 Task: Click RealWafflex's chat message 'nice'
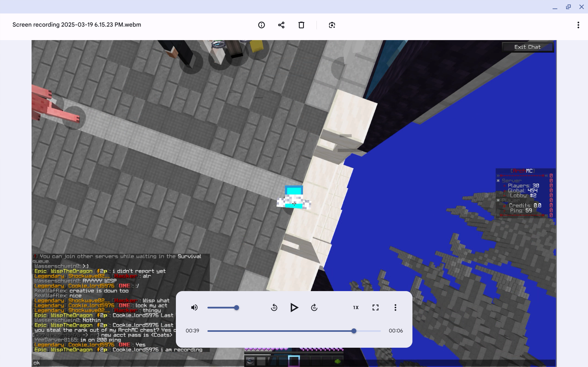click(x=75, y=296)
